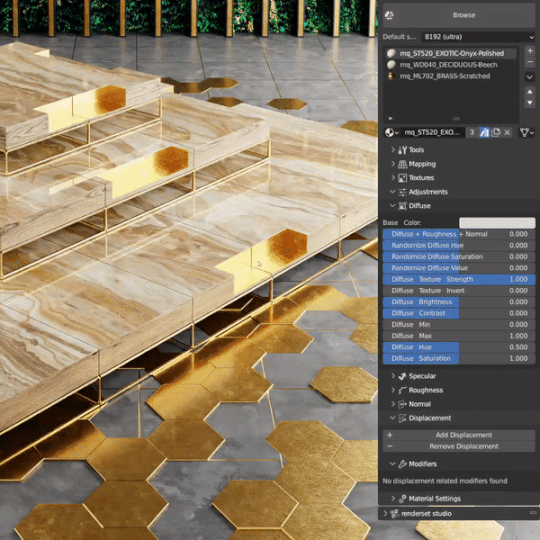Open material filter funnel dropdown

(526, 133)
